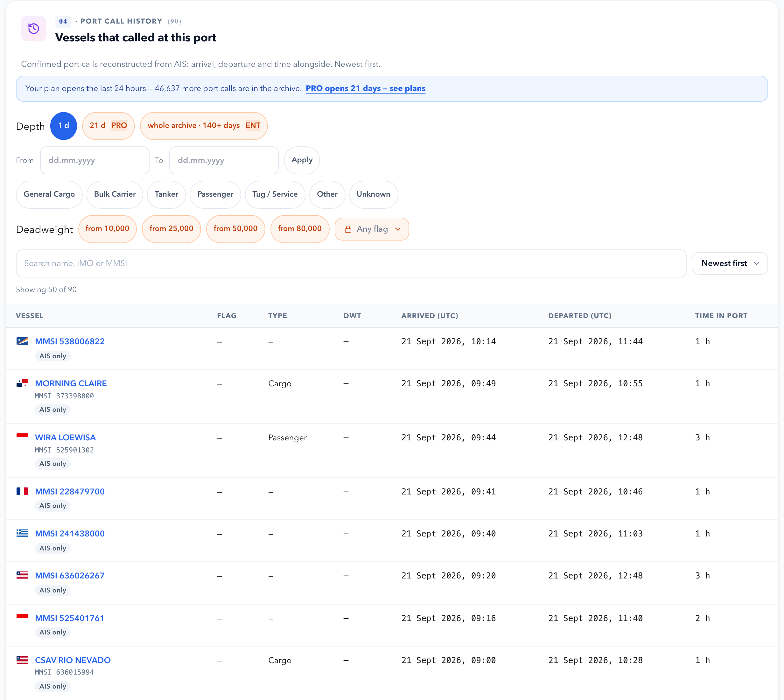Focus the To date field
The height and width of the screenshot is (700, 784).
click(224, 160)
